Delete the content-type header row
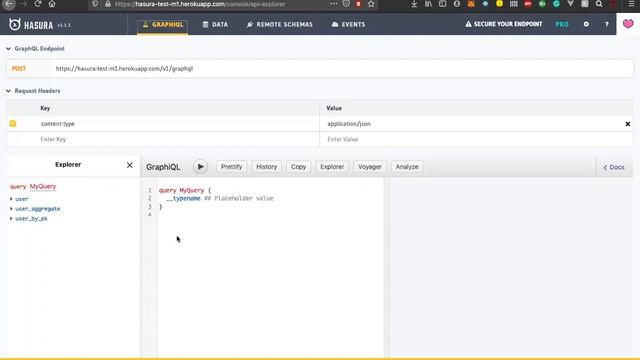640x360 pixels. pos(628,124)
